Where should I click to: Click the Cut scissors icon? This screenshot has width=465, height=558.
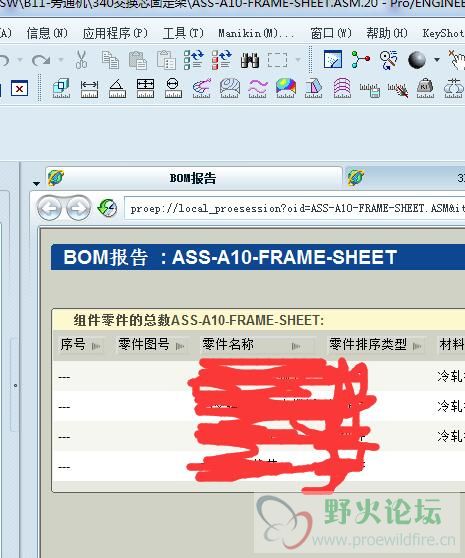[x=81, y=59]
